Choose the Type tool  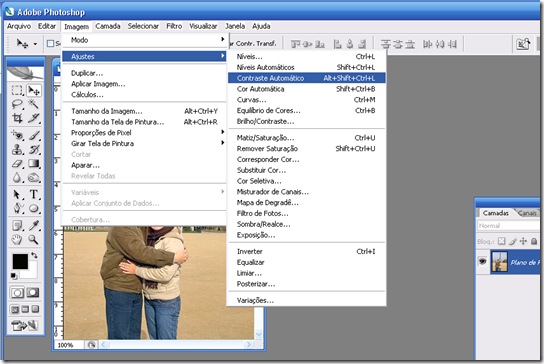point(34,194)
